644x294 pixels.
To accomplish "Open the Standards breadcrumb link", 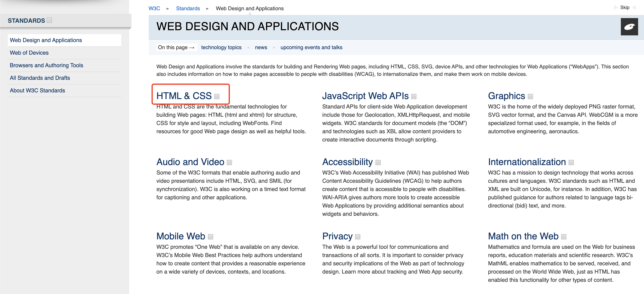I will tap(188, 8).
